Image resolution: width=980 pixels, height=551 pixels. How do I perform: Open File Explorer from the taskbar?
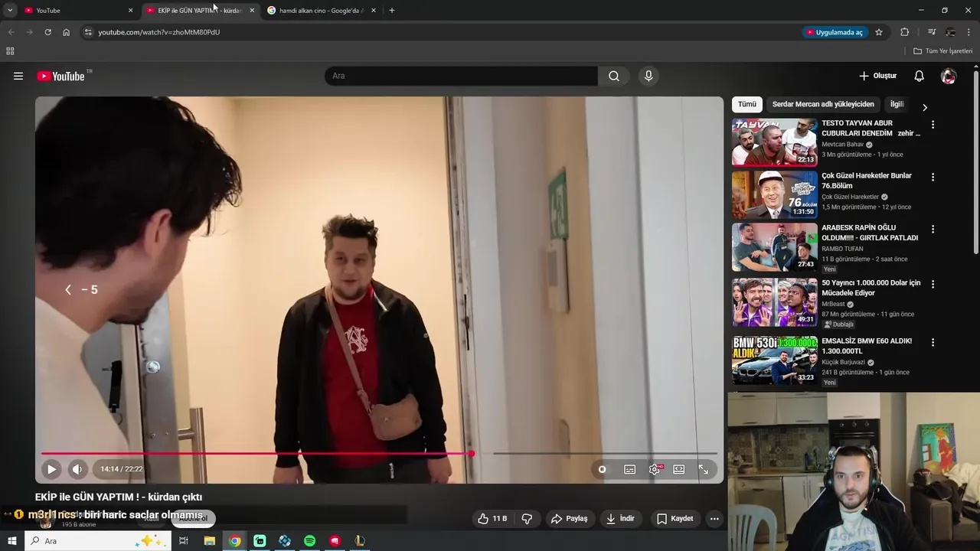coord(210,541)
